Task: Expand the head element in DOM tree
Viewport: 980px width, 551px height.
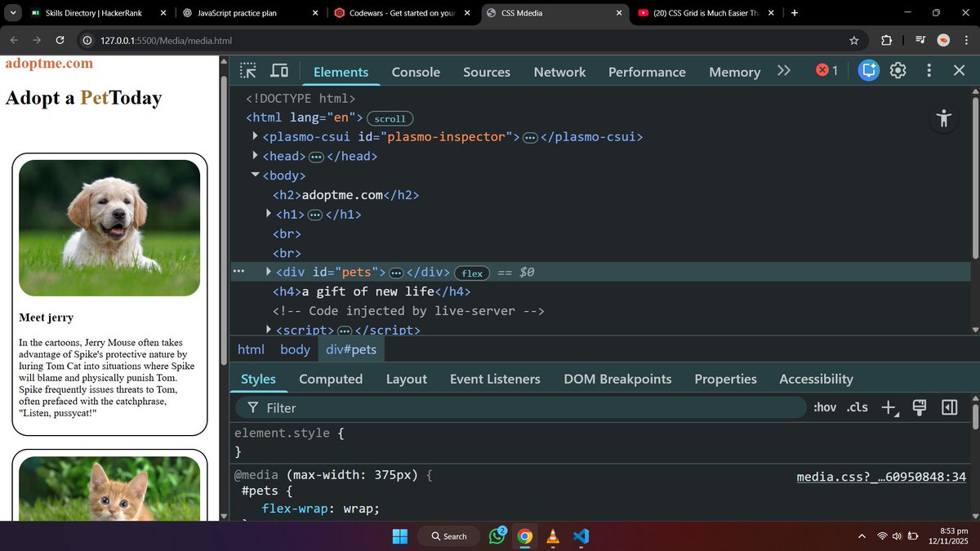Action: pyautogui.click(x=255, y=155)
